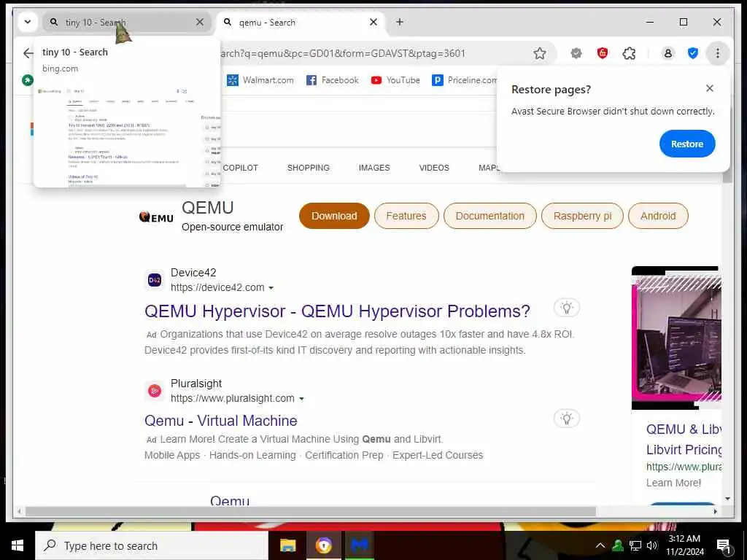This screenshot has height=560, width=747.
Task: Click the Raspberry pi pill button
Action: [x=582, y=216]
